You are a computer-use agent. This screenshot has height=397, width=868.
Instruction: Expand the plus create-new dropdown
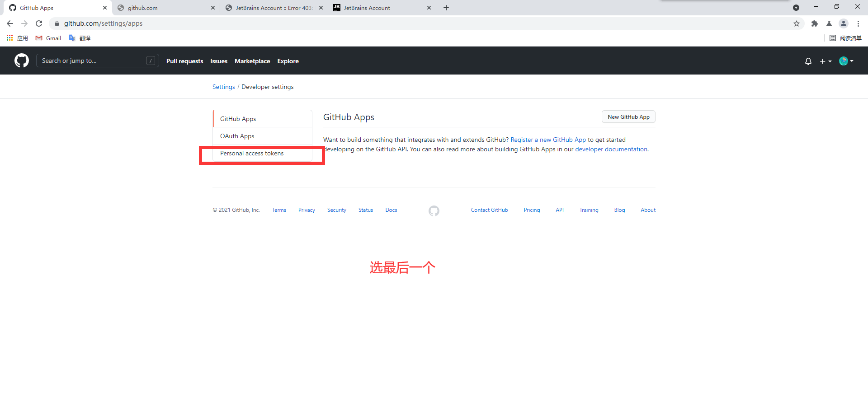click(x=826, y=61)
